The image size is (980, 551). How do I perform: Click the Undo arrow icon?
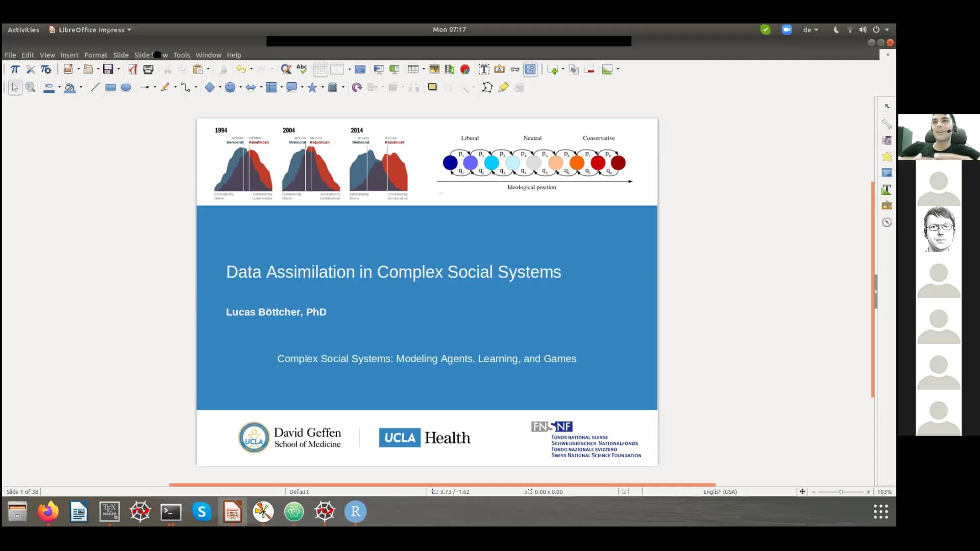241,69
